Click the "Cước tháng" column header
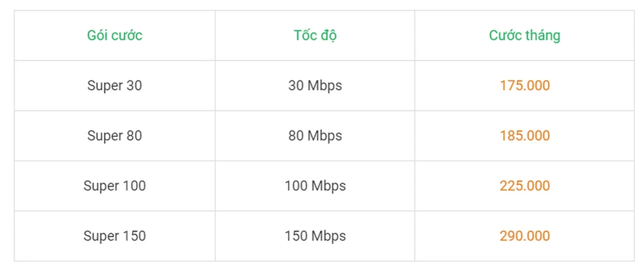The image size is (644, 270). [x=524, y=35]
